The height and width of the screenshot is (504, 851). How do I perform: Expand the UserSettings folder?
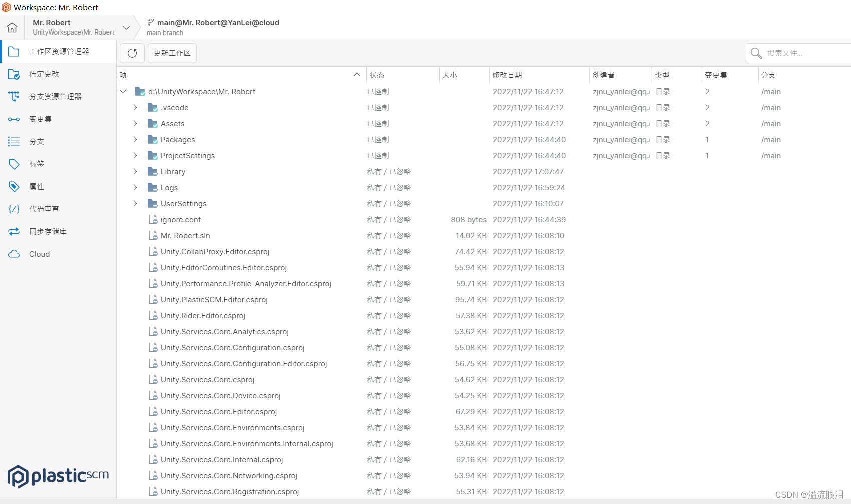[x=135, y=204]
